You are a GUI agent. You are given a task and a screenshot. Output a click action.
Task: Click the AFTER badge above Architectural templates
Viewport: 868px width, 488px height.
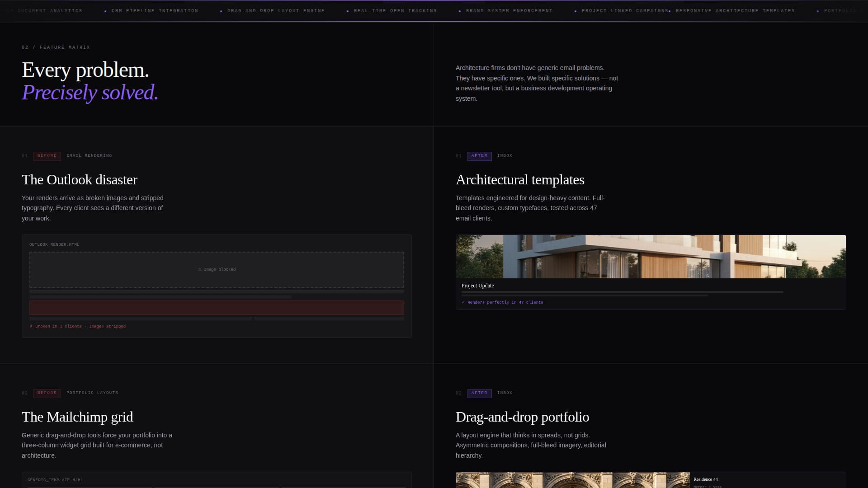point(479,156)
